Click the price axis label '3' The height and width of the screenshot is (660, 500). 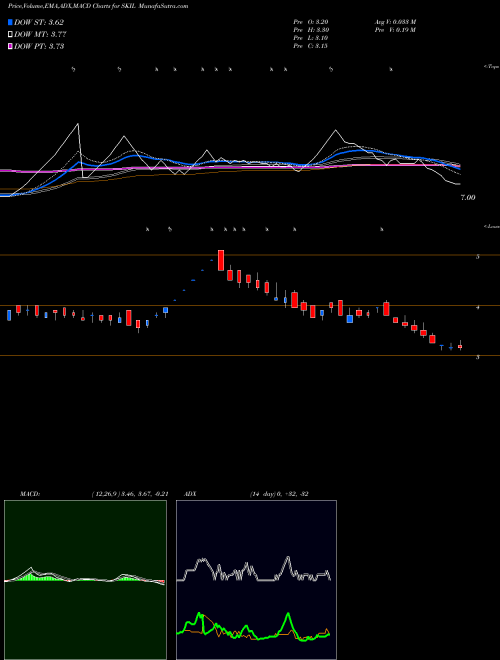[477, 357]
